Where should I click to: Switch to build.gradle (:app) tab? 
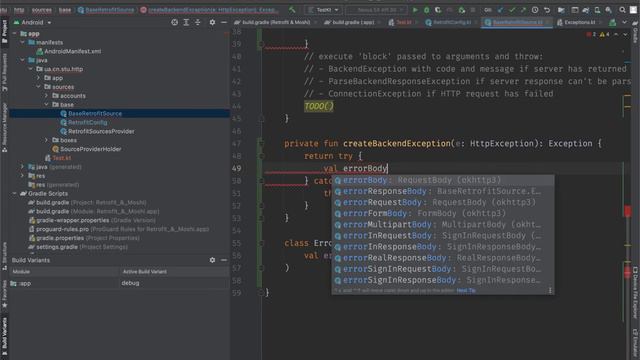point(351,22)
